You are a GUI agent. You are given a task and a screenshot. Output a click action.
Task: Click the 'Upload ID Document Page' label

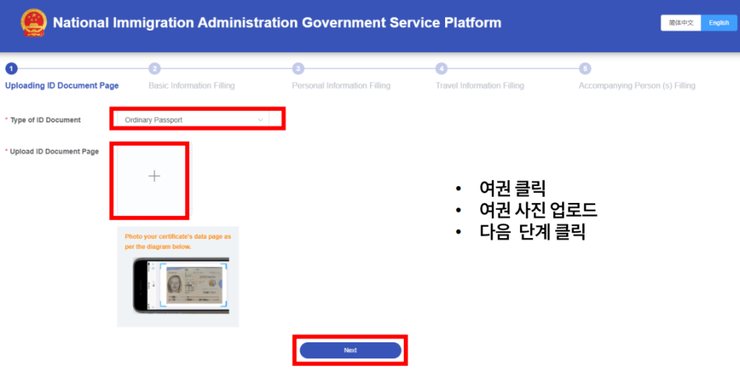54,152
